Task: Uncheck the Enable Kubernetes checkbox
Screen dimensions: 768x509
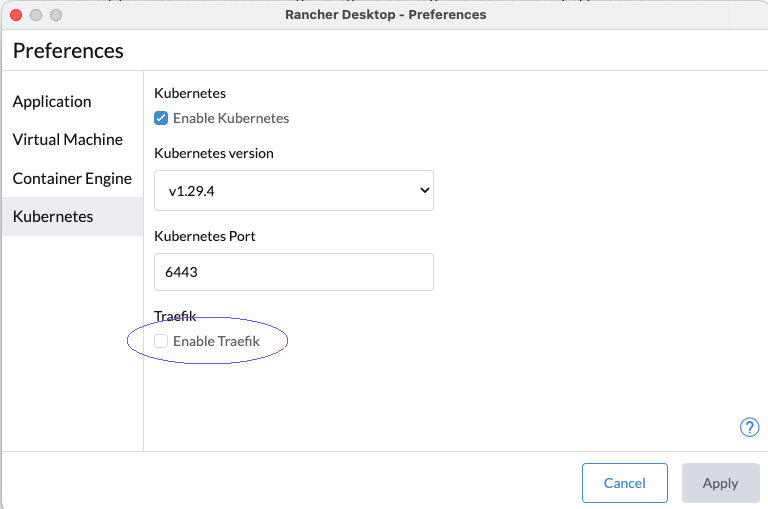Action: (x=161, y=118)
